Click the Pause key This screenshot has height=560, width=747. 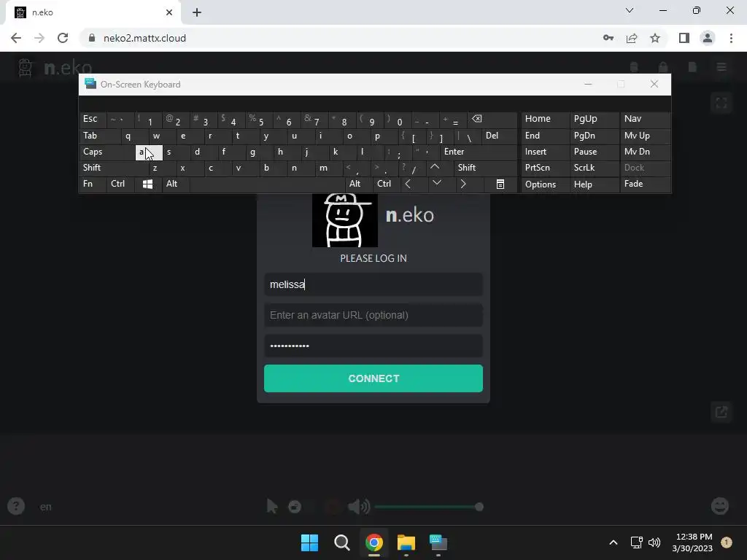pos(594,152)
